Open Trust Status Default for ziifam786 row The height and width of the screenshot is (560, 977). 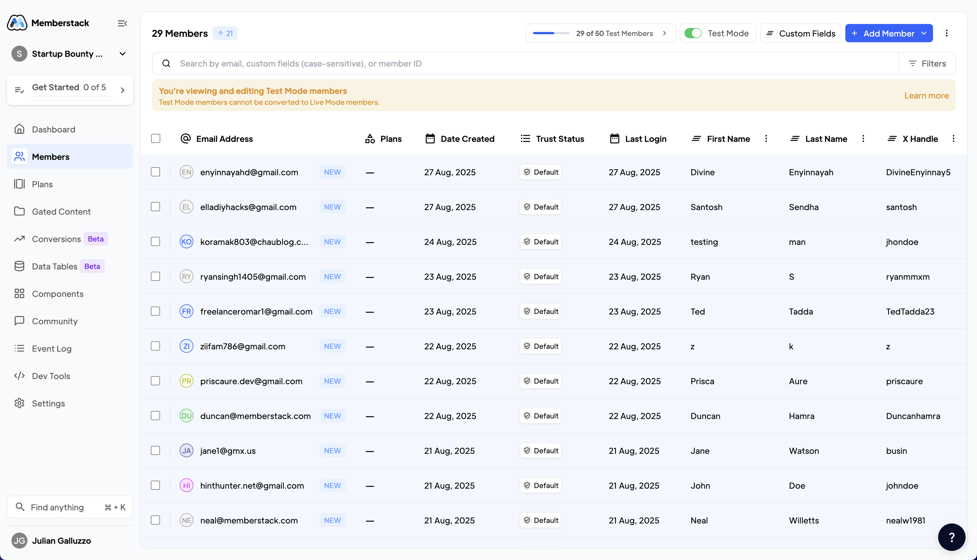point(541,346)
